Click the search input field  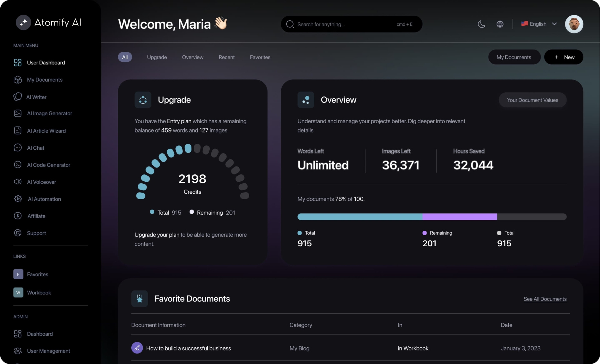pos(352,23)
